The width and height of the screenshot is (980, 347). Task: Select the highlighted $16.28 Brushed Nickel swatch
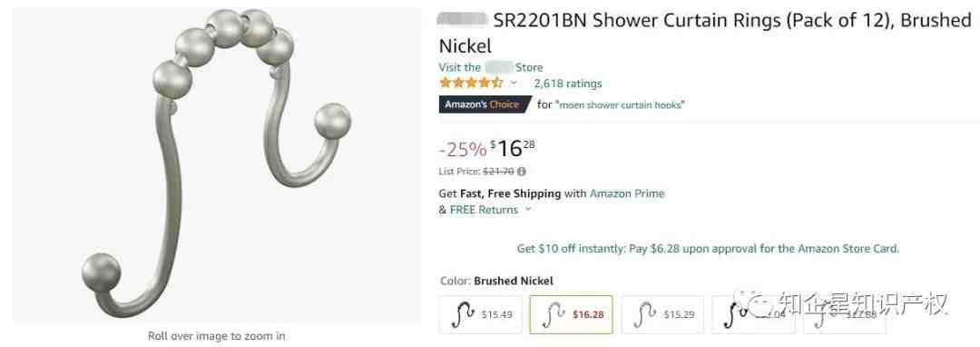(x=572, y=314)
